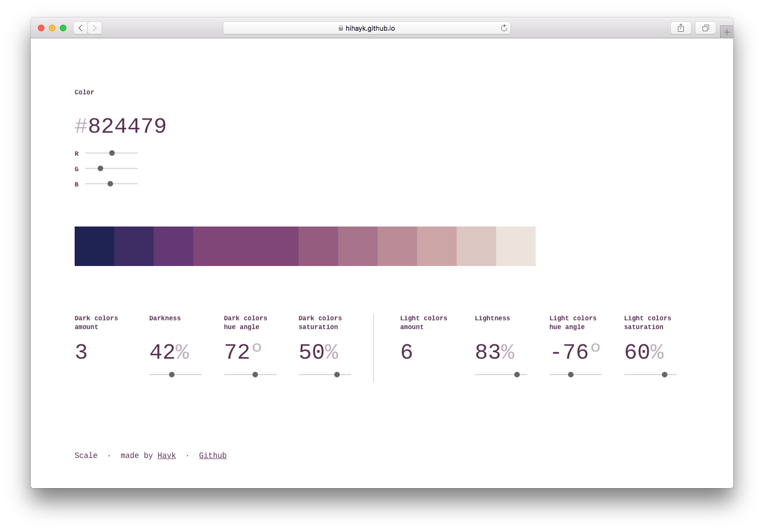Viewport: 764px width, 532px height.
Task: Edit the hex color value 824479
Action: click(127, 126)
